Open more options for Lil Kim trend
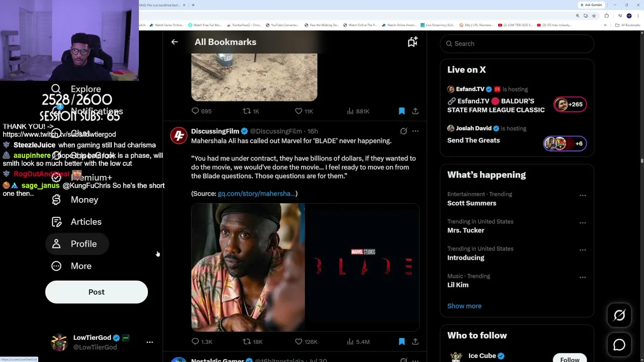Image resolution: width=644 pixels, height=362 pixels. click(583, 277)
